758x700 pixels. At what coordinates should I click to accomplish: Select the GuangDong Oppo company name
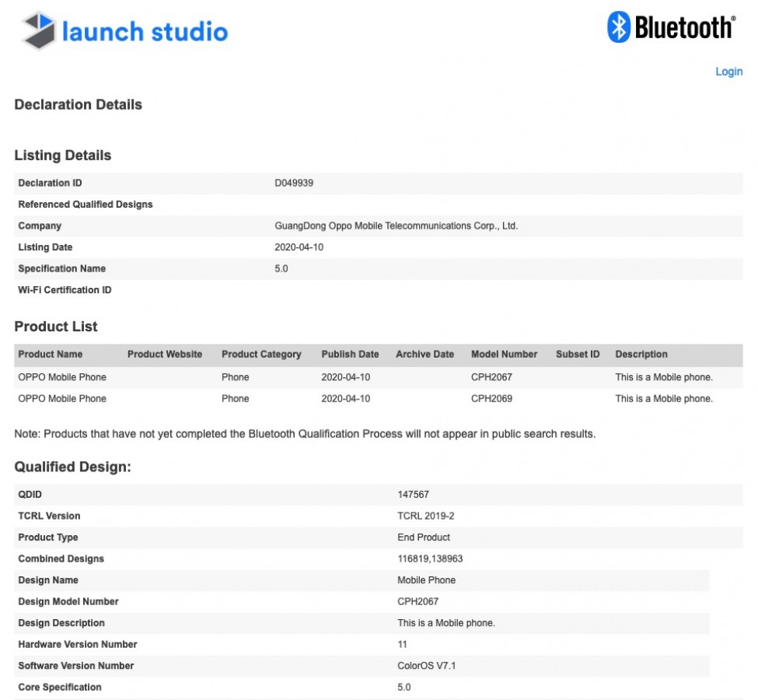click(396, 226)
